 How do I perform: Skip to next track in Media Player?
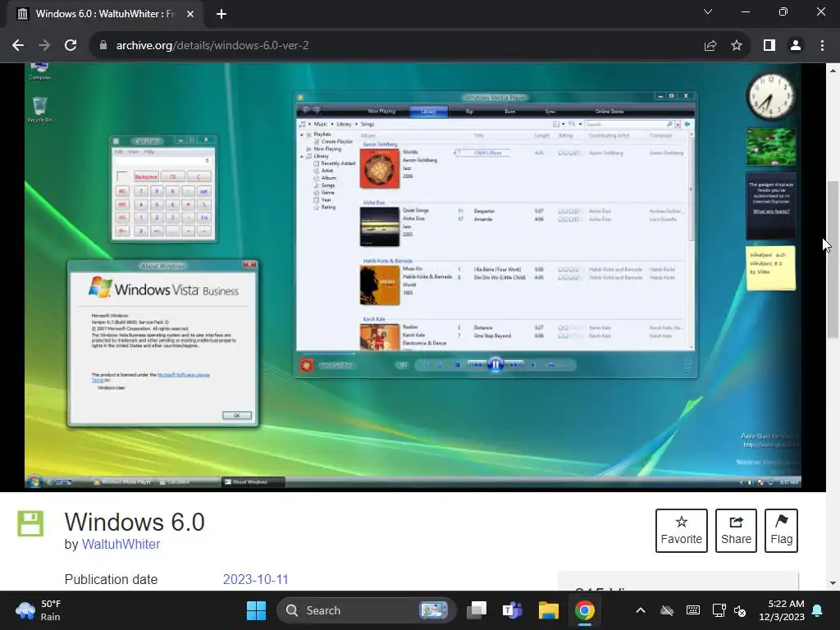(x=515, y=365)
